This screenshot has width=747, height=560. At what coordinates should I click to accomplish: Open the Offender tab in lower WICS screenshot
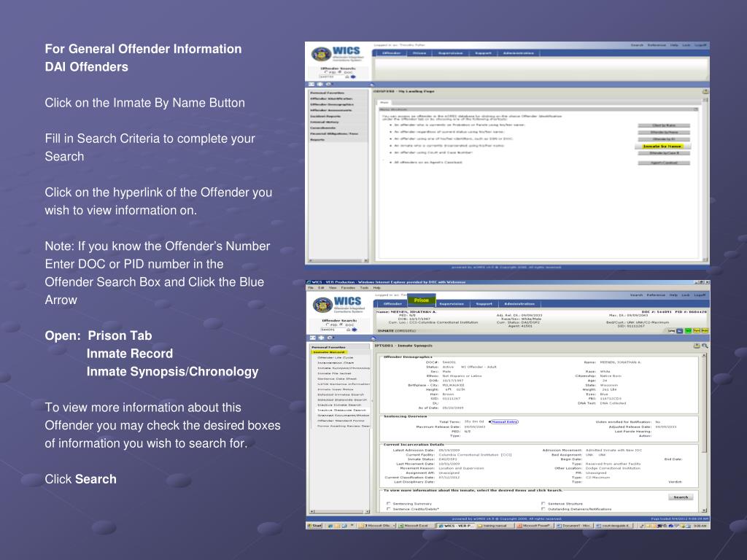tap(392, 304)
